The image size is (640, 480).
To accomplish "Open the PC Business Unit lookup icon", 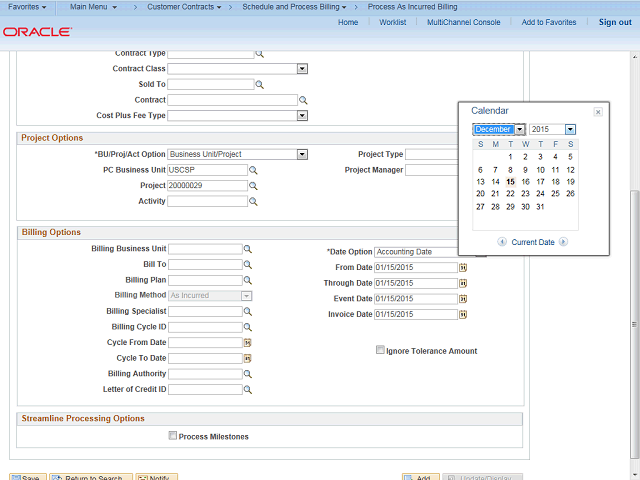I will coord(253,170).
